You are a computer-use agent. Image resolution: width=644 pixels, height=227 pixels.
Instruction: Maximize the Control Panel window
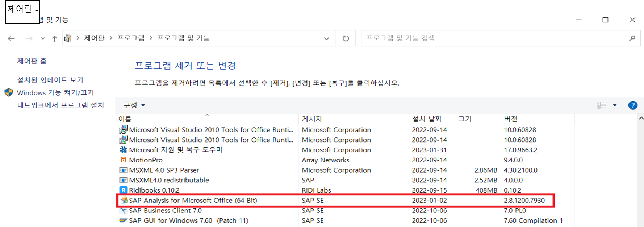point(605,20)
